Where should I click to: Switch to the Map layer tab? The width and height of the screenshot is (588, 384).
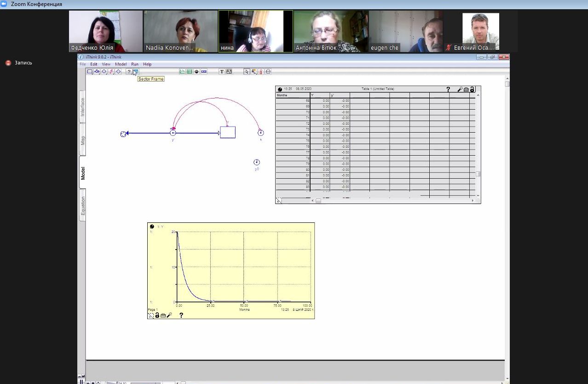coord(83,140)
